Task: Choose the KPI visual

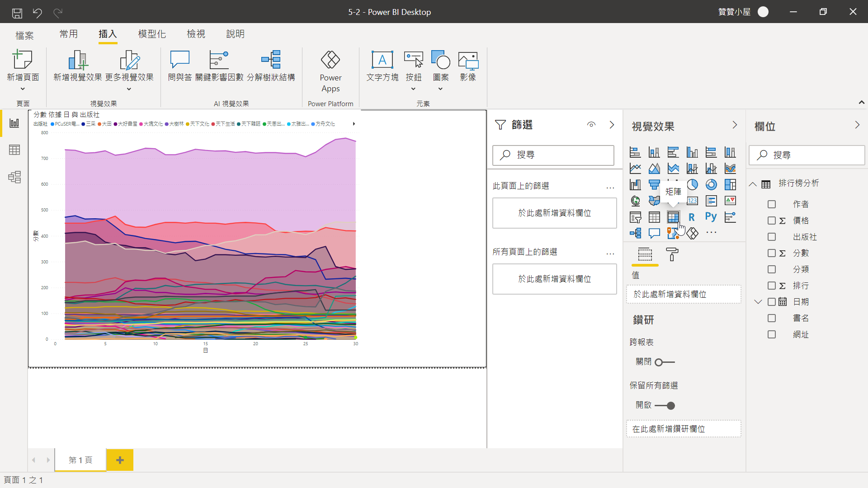Action: (x=730, y=201)
